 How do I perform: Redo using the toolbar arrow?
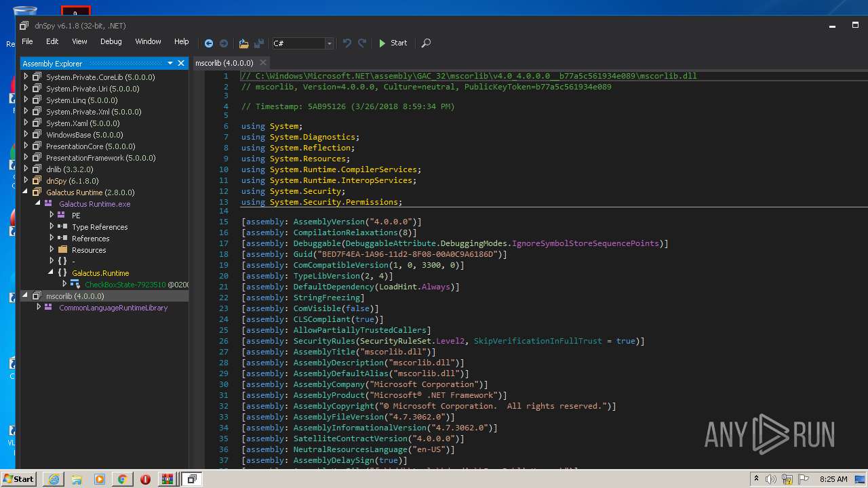362,43
